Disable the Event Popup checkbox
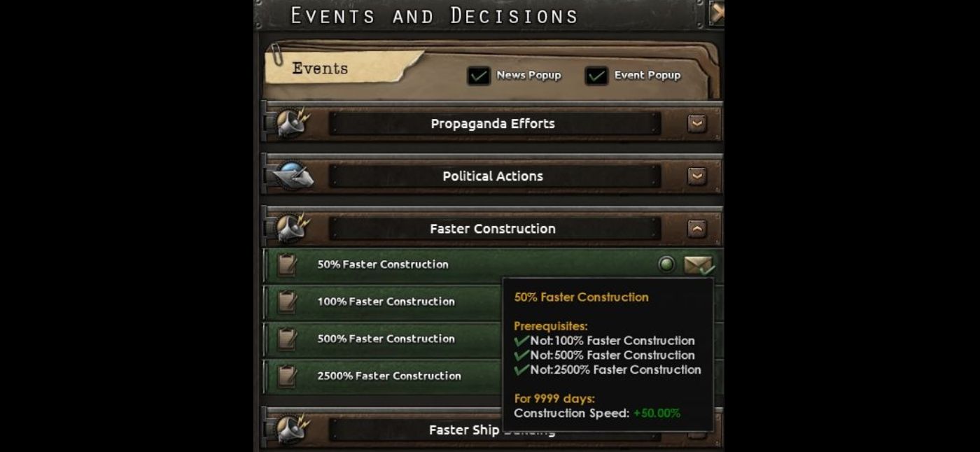The image size is (980, 452). pyautogui.click(x=596, y=75)
